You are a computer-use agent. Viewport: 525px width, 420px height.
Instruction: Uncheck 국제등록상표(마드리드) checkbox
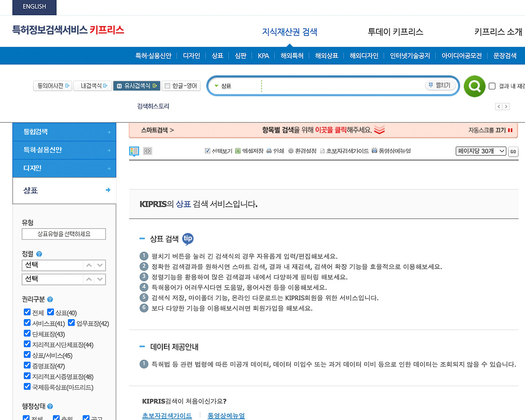click(x=27, y=387)
